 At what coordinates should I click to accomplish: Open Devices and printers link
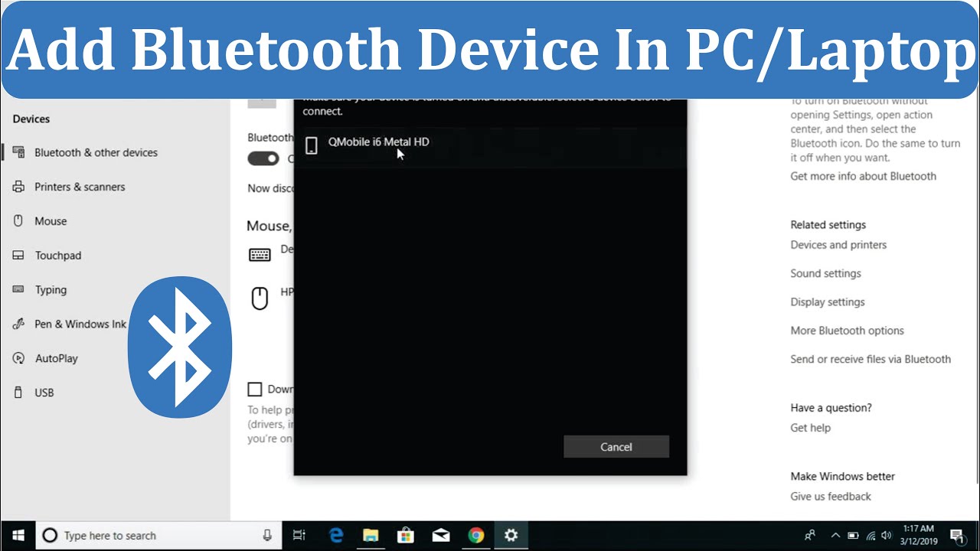coord(838,245)
